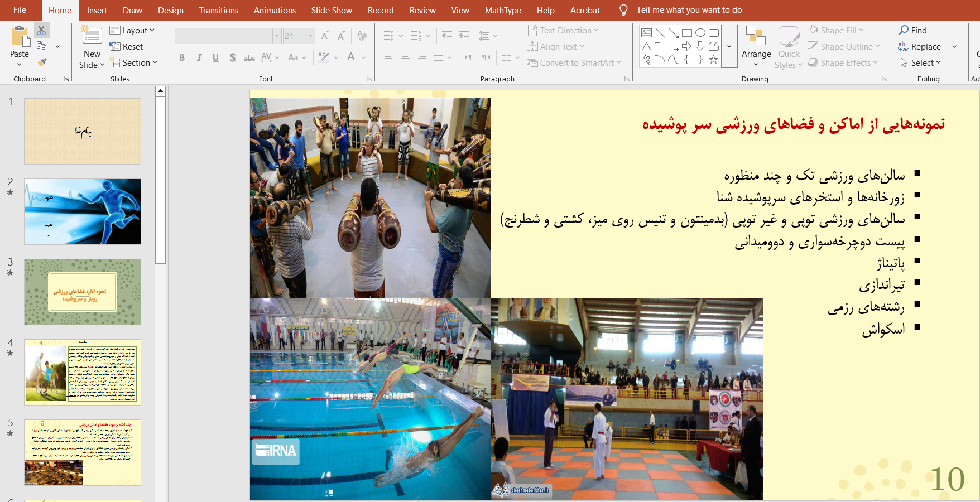Click the Cut scissors icon
The width and height of the screenshot is (980, 502).
(42, 31)
